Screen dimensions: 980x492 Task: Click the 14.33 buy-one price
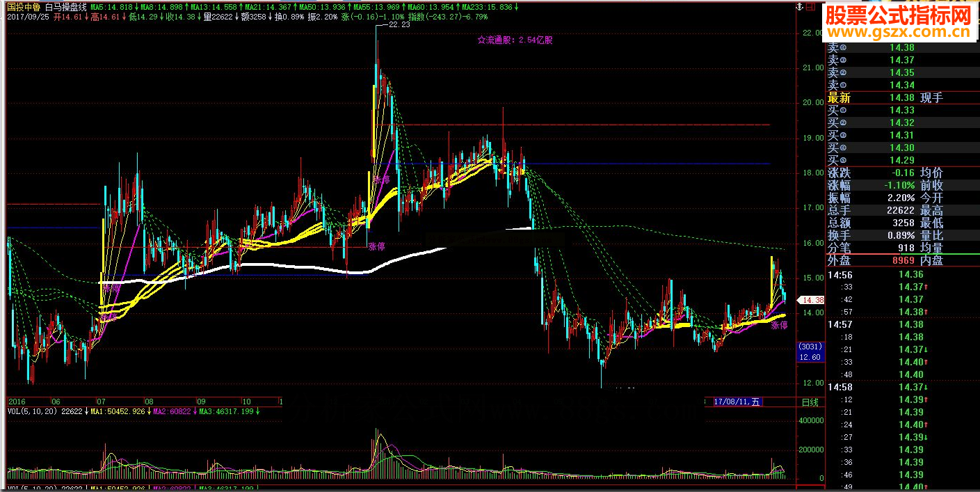(902, 111)
